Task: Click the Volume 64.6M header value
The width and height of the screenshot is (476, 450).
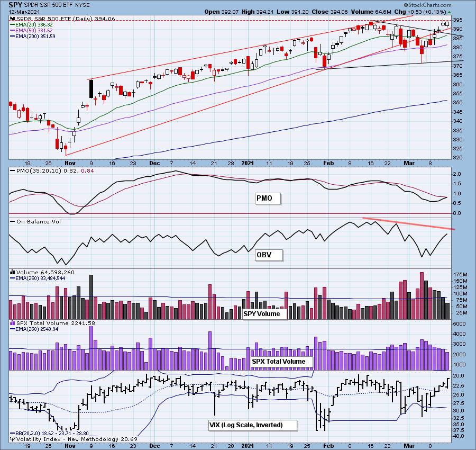Action: tap(371, 12)
